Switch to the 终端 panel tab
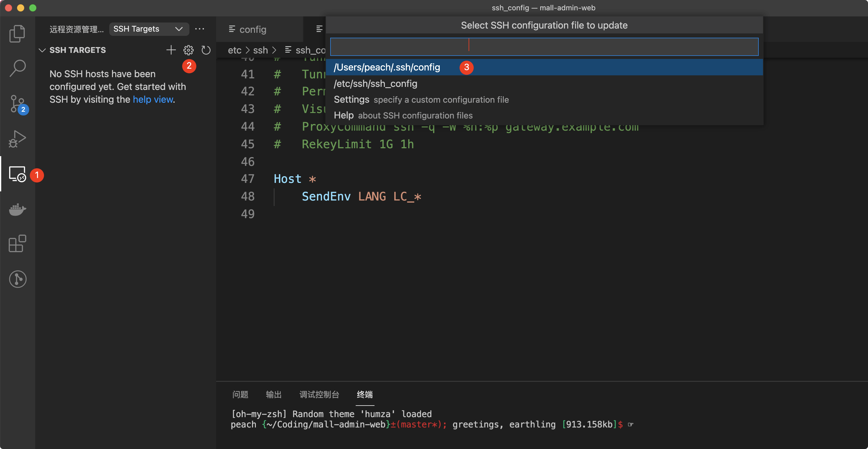The image size is (868, 449). click(364, 394)
